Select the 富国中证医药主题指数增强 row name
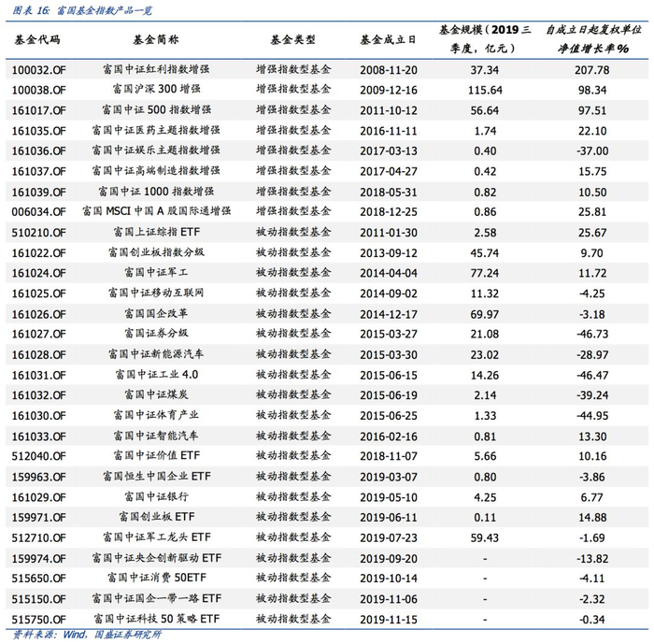Image resolution: width=654 pixels, height=644 pixels. click(156, 130)
